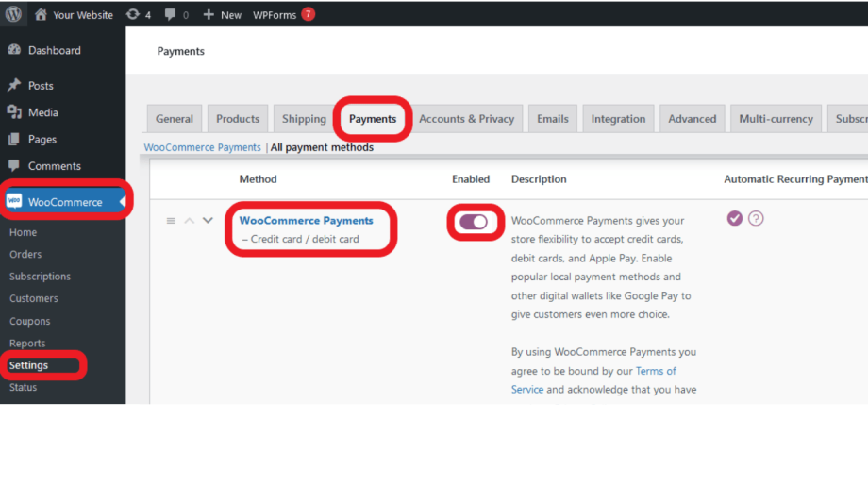
Task: Move WooCommerce Payments method down
Action: [208, 221]
